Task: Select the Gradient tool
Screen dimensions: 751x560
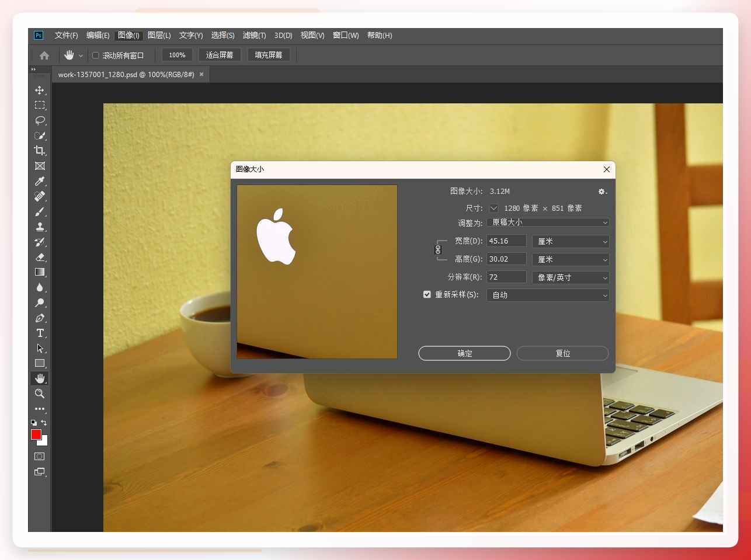Action: 40,272
